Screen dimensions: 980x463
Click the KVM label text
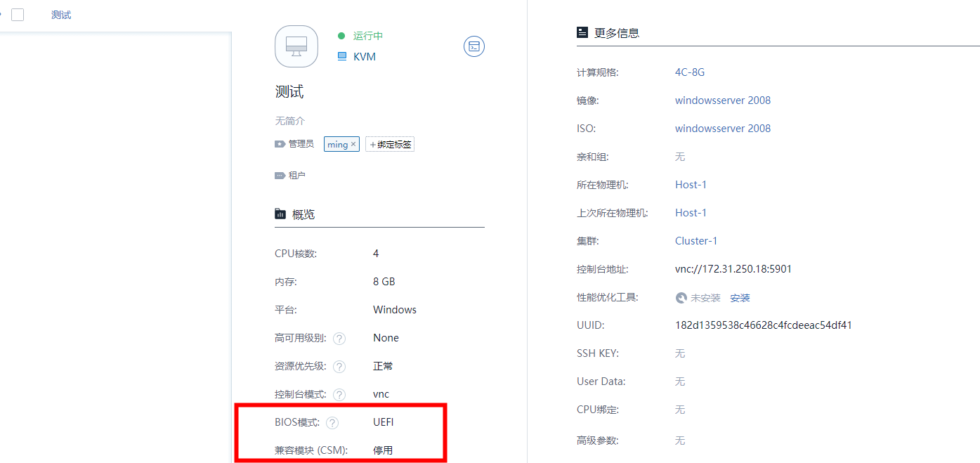(365, 57)
